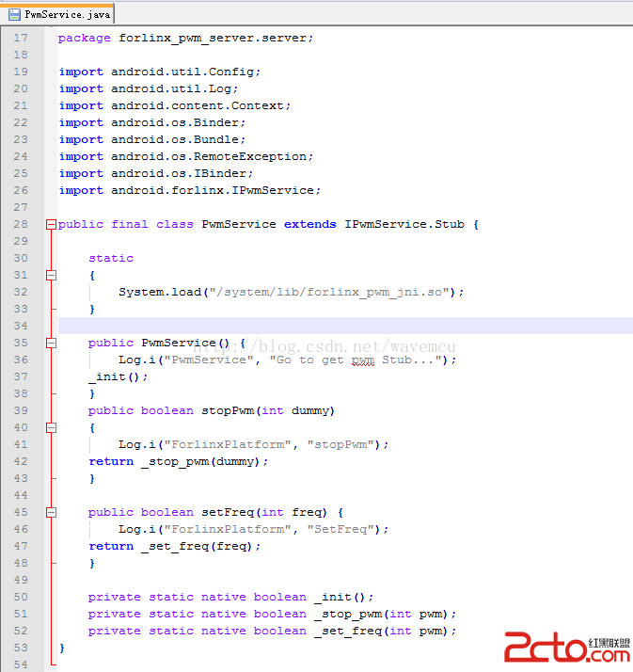This screenshot has width=633, height=672.
Task: Click '_stop_pwm(int pwm);' on line 51
Action: pos(385,615)
